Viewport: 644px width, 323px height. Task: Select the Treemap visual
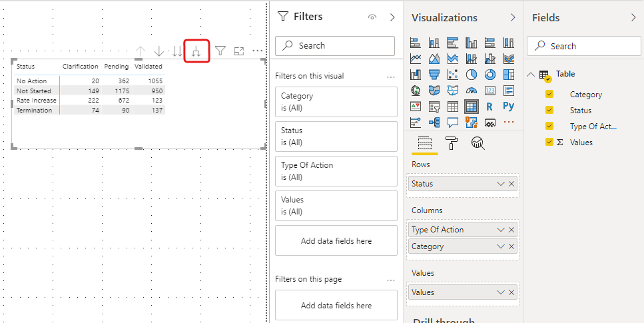click(x=508, y=75)
